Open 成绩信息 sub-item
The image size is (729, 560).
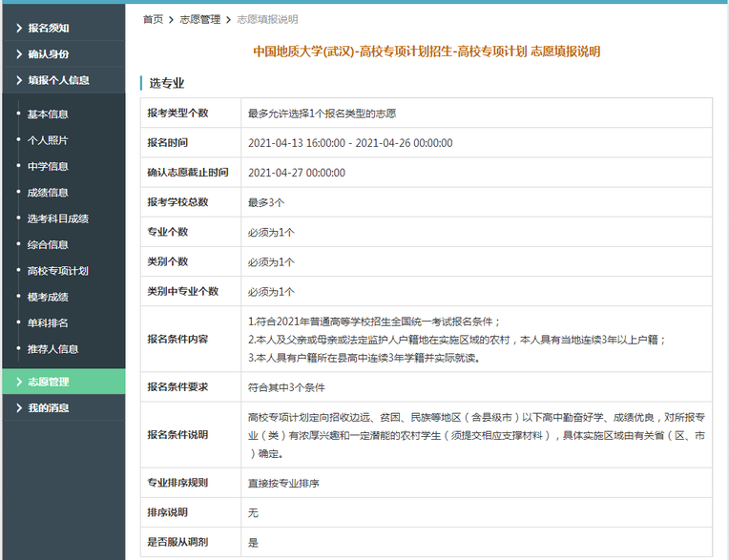tap(48, 193)
